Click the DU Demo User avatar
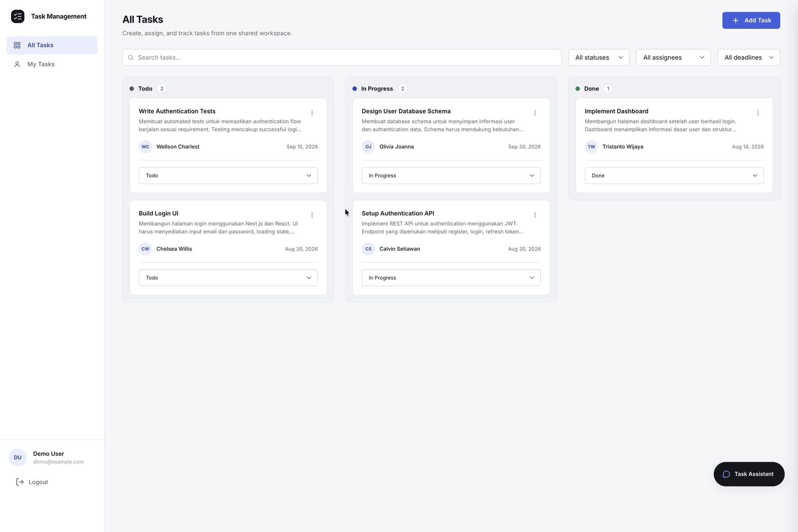Viewport: 798px width, 532px height. click(18, 457)
